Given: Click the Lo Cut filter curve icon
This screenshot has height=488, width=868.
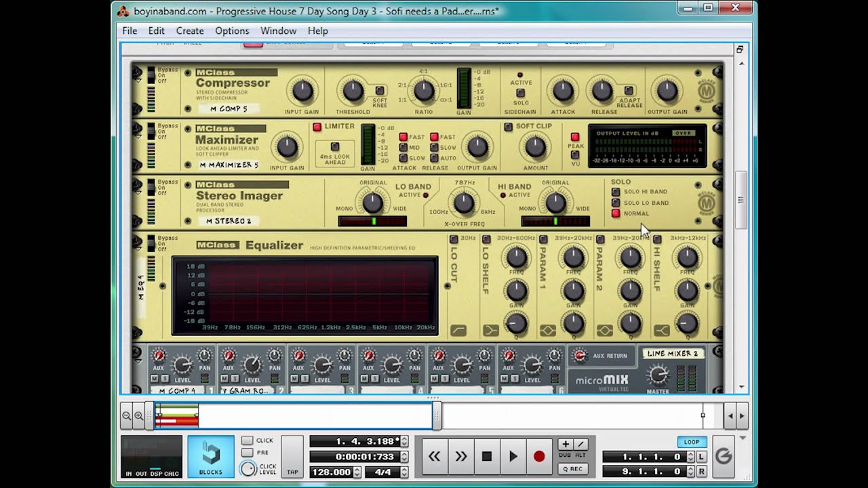Looking at the screenshot, I should [x=458, y=331].
